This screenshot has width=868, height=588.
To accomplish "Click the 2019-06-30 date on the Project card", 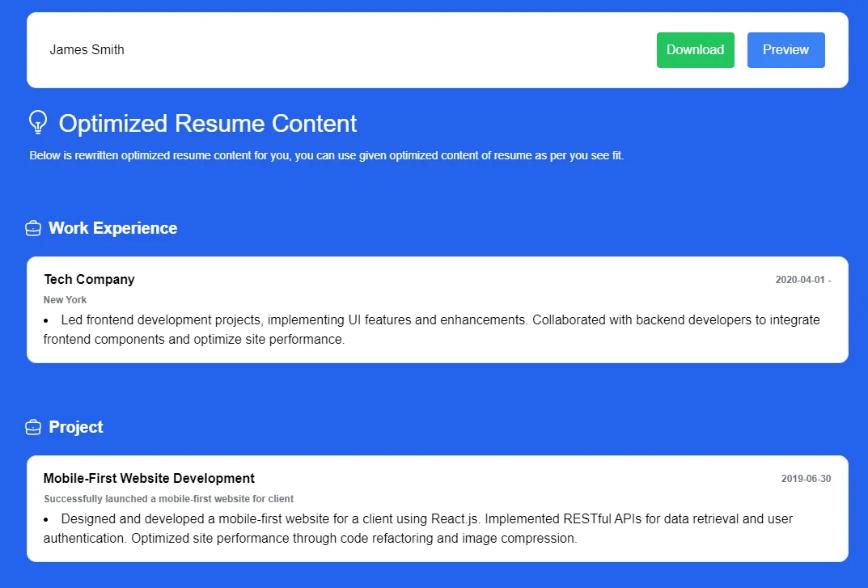I will (807, 478).
